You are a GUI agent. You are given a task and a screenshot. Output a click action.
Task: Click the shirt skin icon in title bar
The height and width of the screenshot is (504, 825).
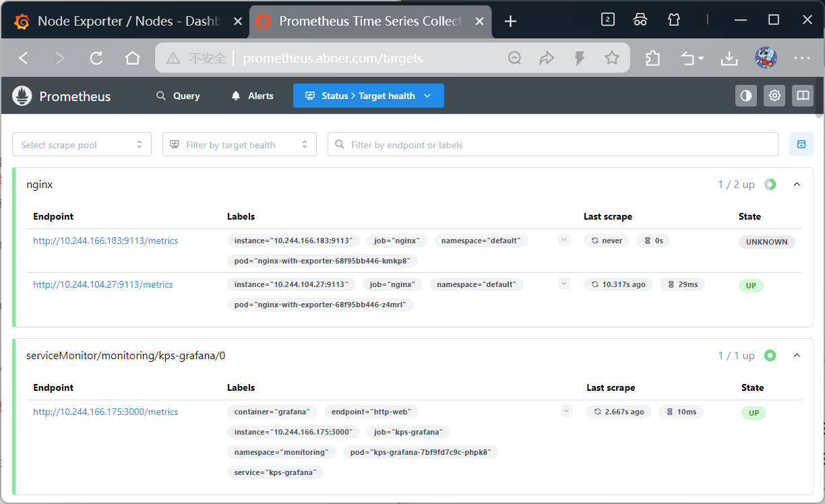coord(674,20)
